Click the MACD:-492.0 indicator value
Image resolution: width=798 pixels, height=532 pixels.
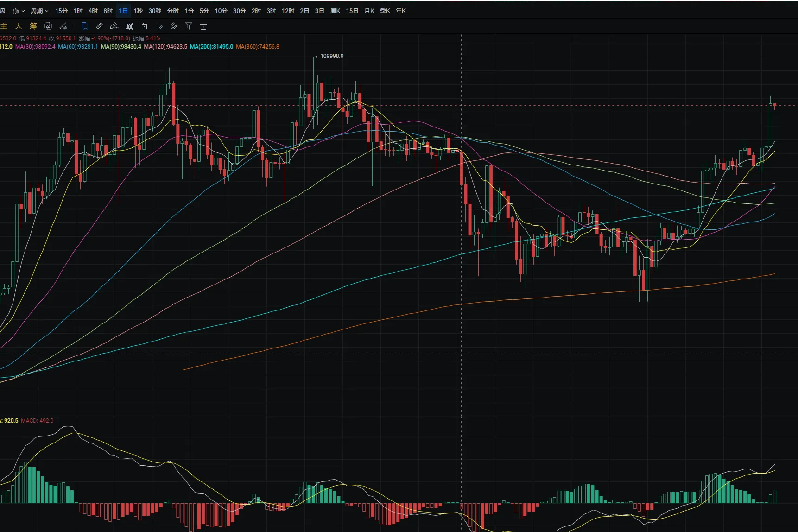(37, 421)
